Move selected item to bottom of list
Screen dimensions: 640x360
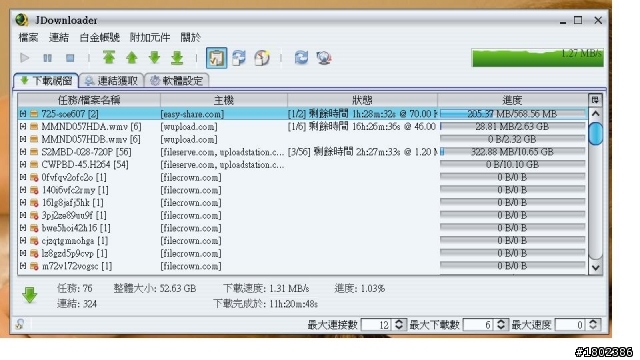coord(177,58)
